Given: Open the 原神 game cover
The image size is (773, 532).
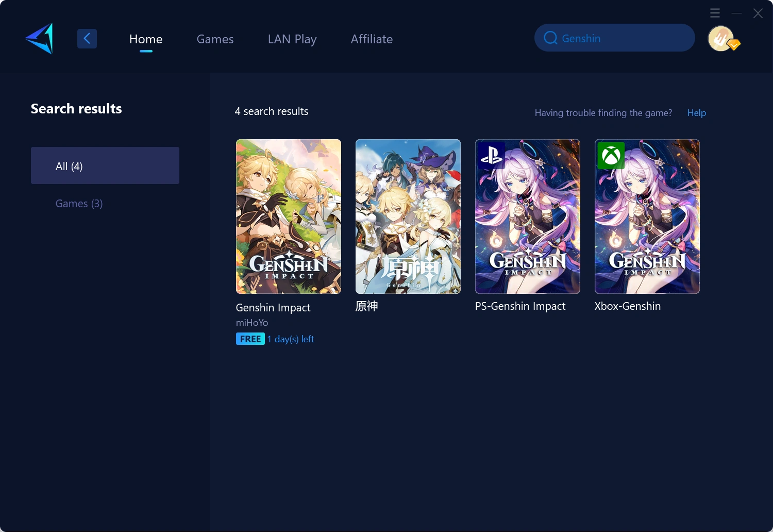Looking at the screenshot, I should pos(408,217).
